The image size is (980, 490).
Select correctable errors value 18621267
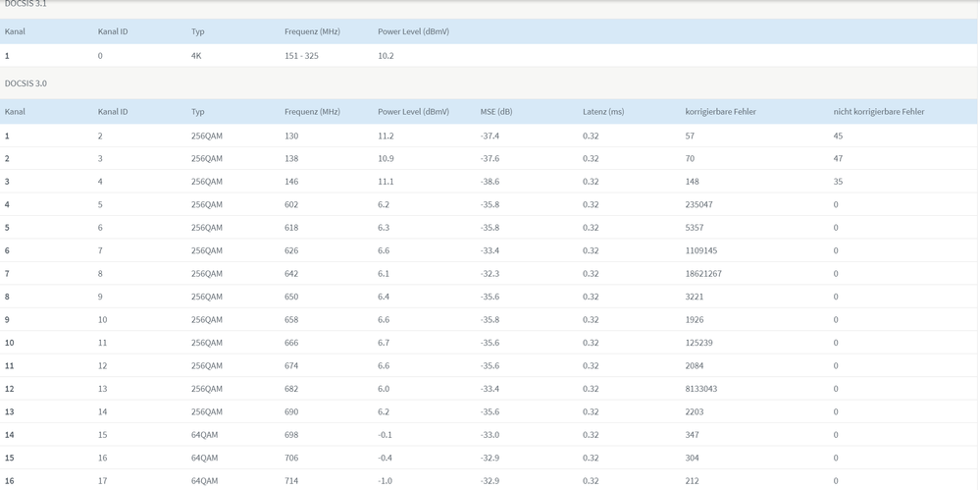[703, 274]
